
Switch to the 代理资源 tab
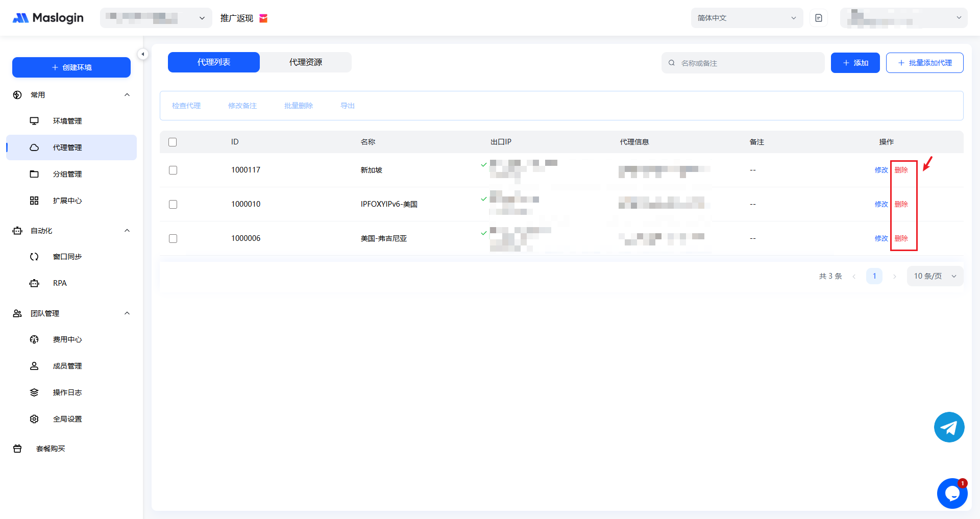[x=305, y=62]
